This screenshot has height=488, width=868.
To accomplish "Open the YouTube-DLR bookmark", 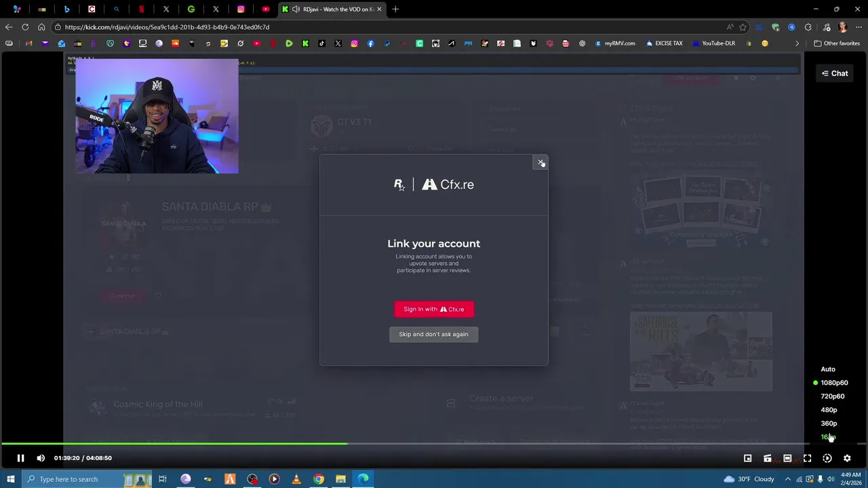I will pos(714,43).
